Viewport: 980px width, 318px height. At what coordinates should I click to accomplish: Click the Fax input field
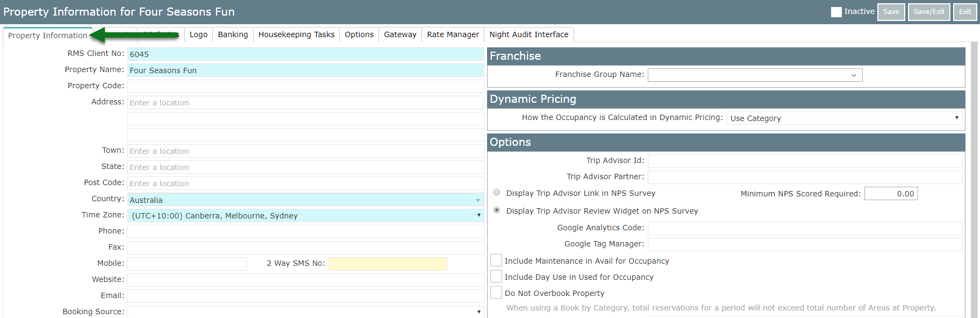pyautogui.click(x=305, y=248)
